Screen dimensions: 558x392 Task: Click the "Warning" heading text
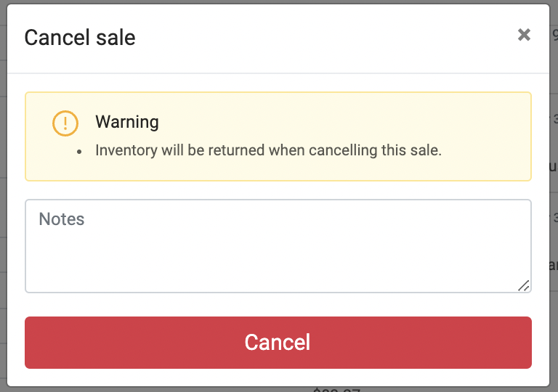tap(127, 122)
